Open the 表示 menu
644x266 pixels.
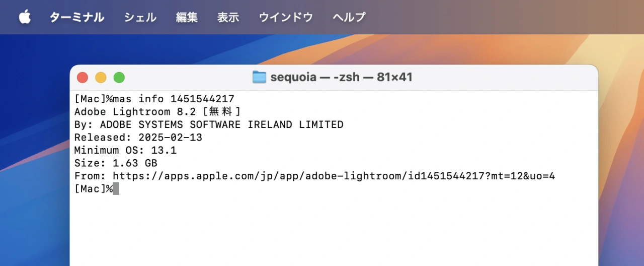[228, 17]
